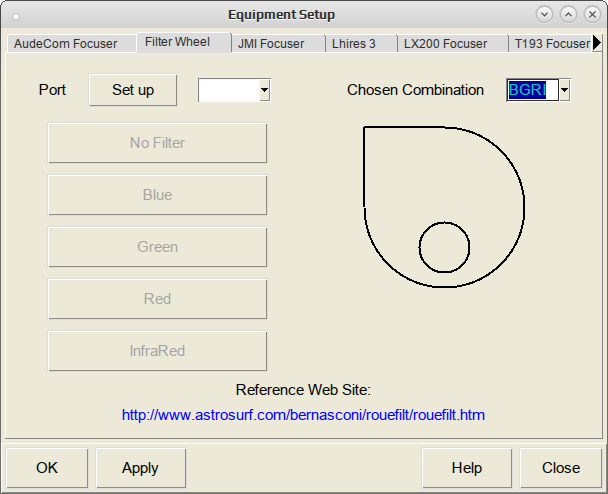The image size is (608, 494).
Task: Click the Port Set up button
Action: pos(133,90)
